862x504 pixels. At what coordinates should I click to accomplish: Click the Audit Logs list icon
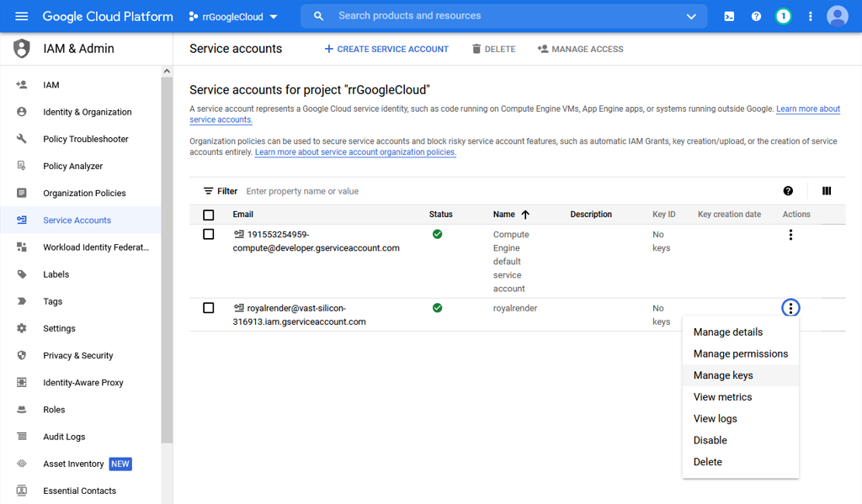tap(21, 437)
